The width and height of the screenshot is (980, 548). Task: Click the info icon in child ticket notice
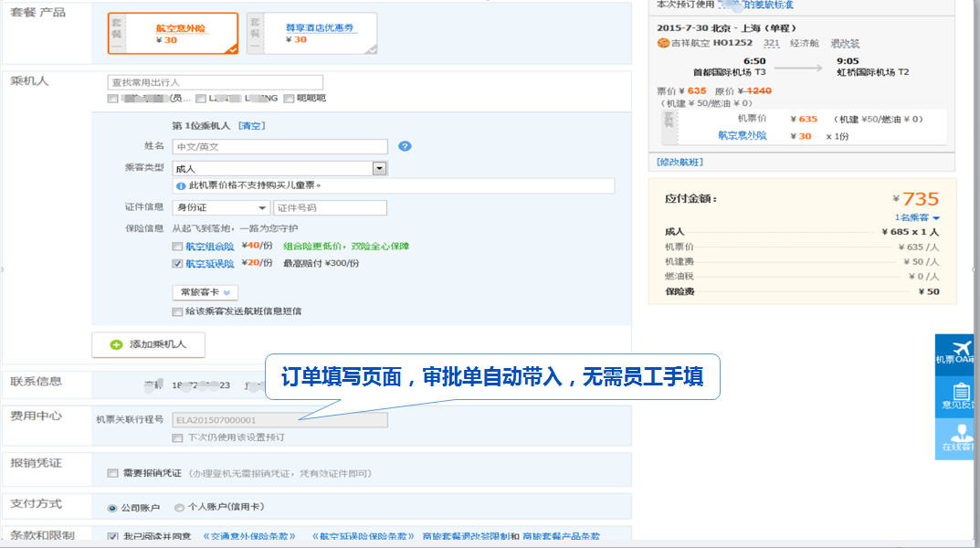click(x=181, y=185)
